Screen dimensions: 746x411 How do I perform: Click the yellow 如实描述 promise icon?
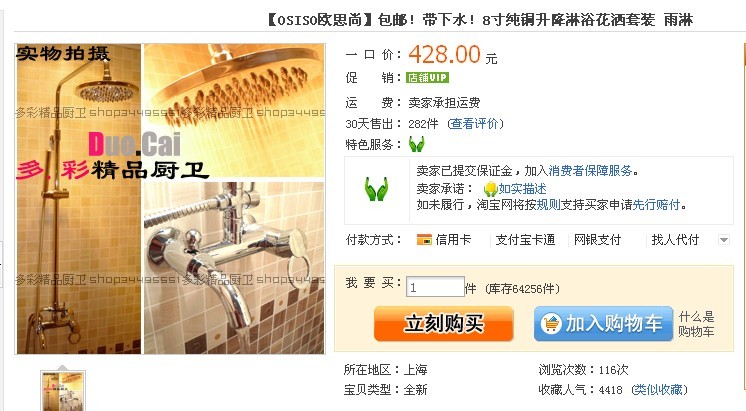(x=490, y=189)
